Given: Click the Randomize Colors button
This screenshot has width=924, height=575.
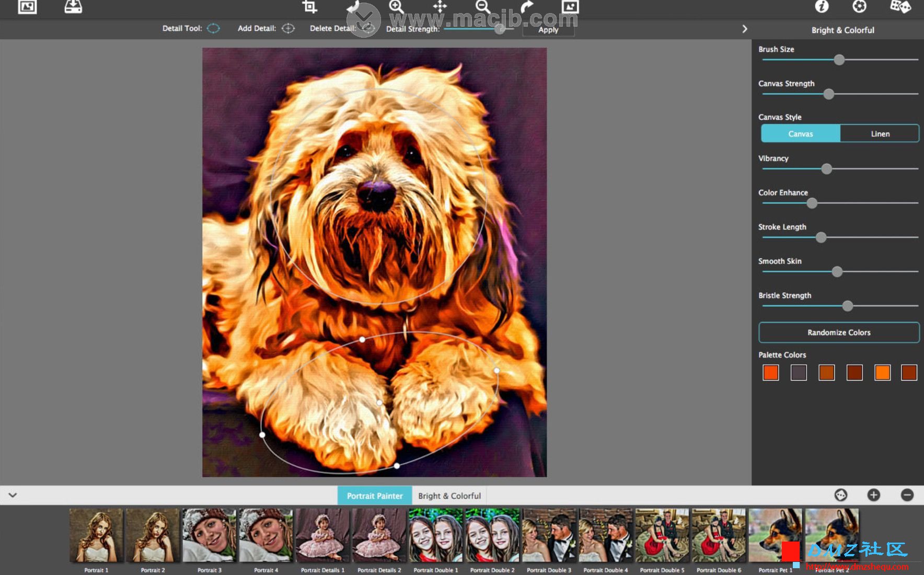Looking at the screenshot, I should tap(839, 332).
